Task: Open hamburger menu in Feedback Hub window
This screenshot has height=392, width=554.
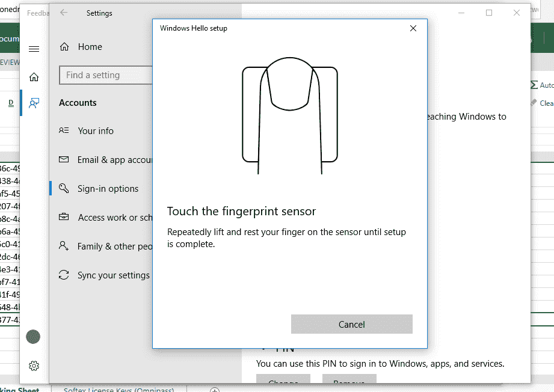Action: point(34,49)
